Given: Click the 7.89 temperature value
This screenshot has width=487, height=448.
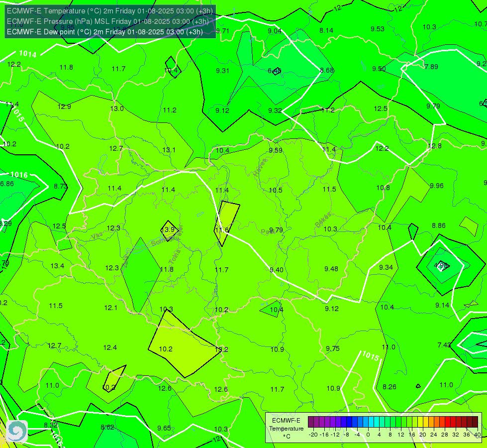Looking at the screenshot, I should tap(431, 67).
